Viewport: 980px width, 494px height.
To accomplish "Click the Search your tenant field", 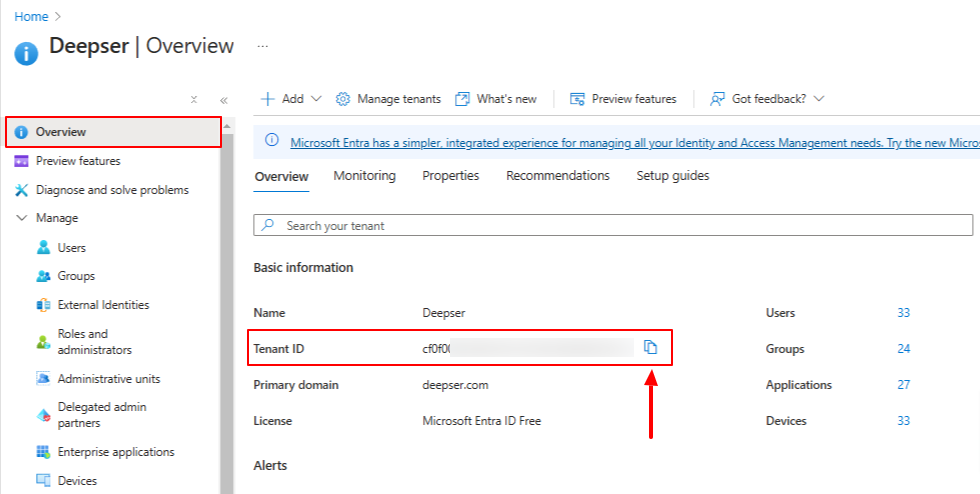I will click(x=613, y=225).
